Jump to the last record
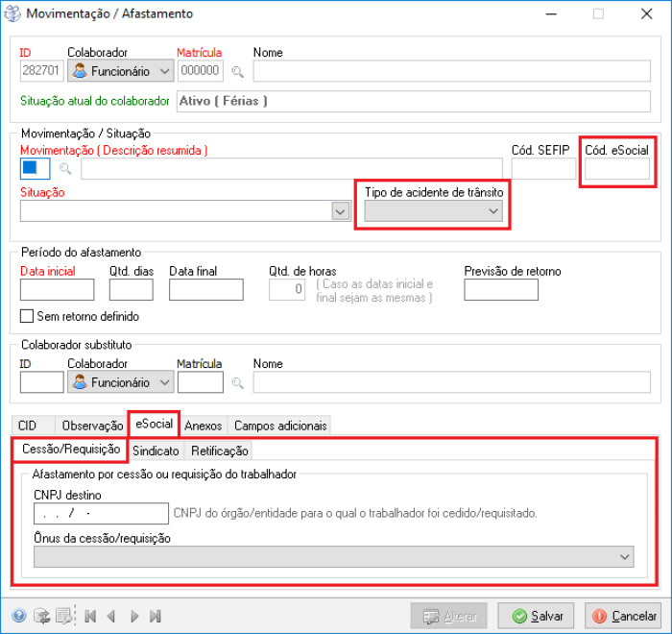 pos(156,616)
